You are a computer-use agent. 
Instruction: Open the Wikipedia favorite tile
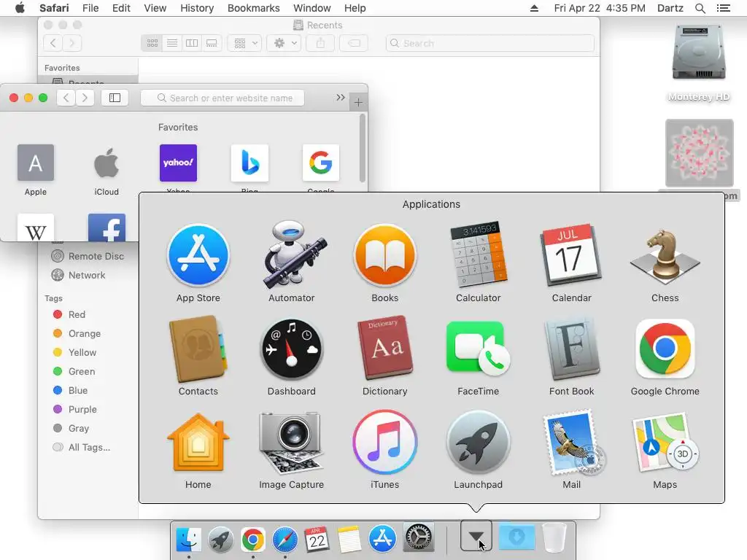36,227
